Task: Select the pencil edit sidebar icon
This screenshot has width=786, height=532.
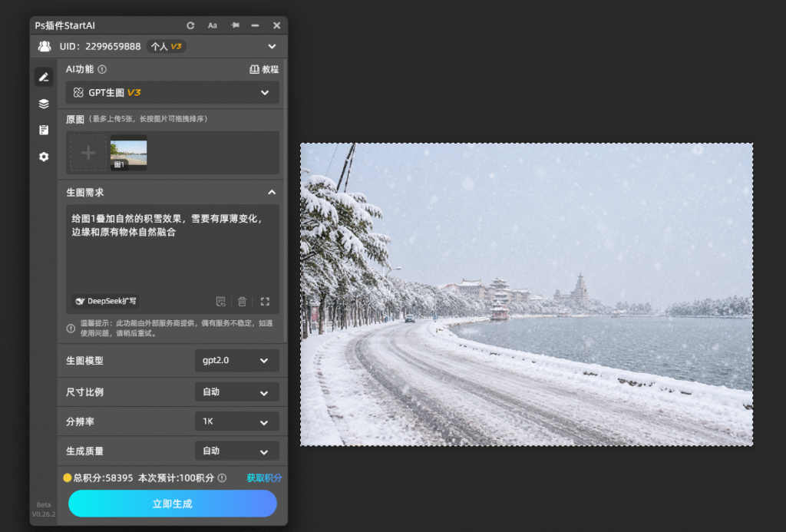Action: click(44, 77)
